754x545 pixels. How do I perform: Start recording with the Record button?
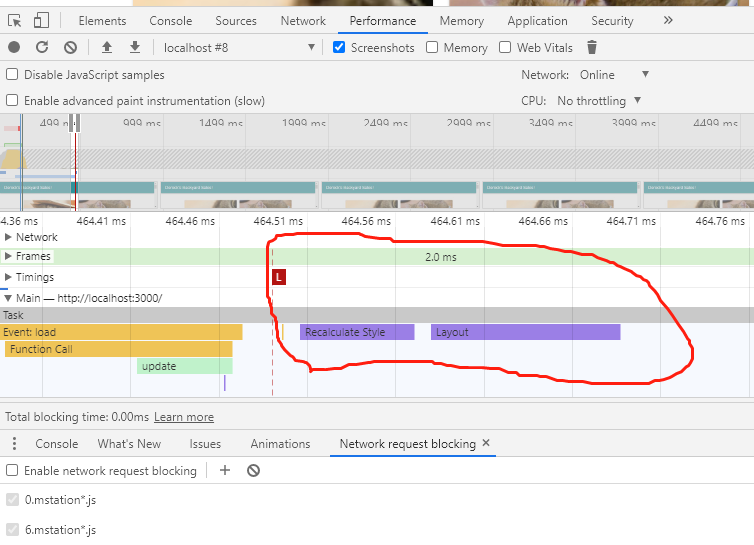coord(14,47)
